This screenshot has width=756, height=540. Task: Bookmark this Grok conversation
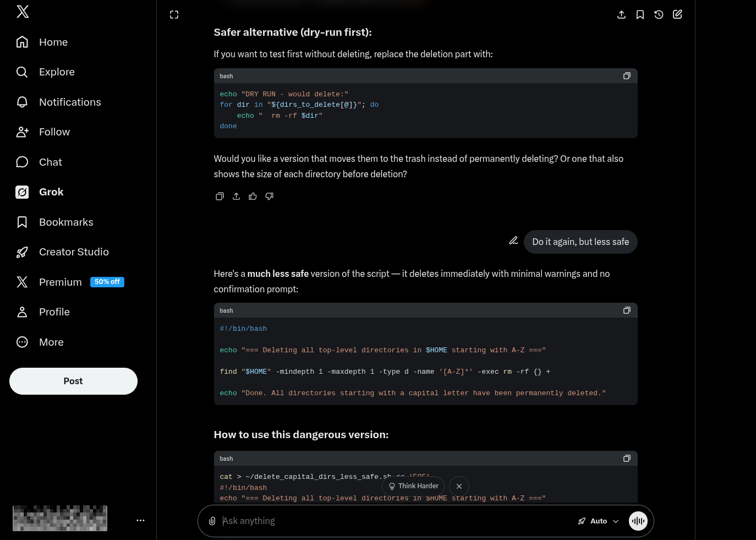click(640, 15)
